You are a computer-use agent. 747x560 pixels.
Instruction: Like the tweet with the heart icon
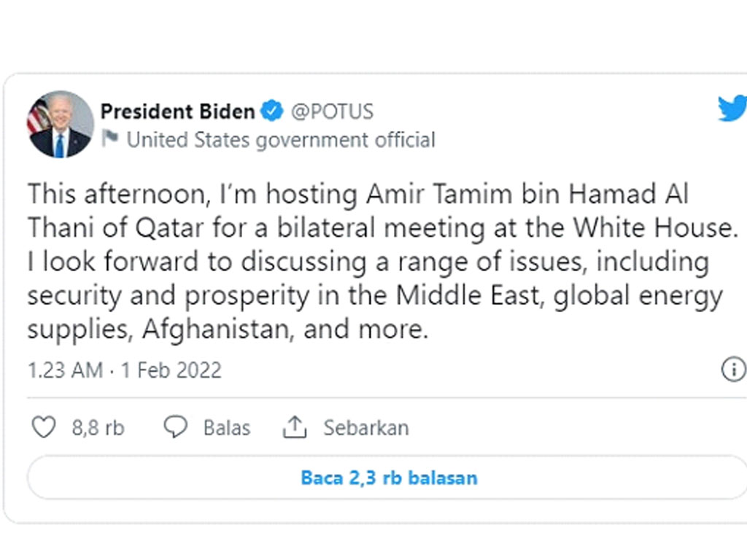43,427
